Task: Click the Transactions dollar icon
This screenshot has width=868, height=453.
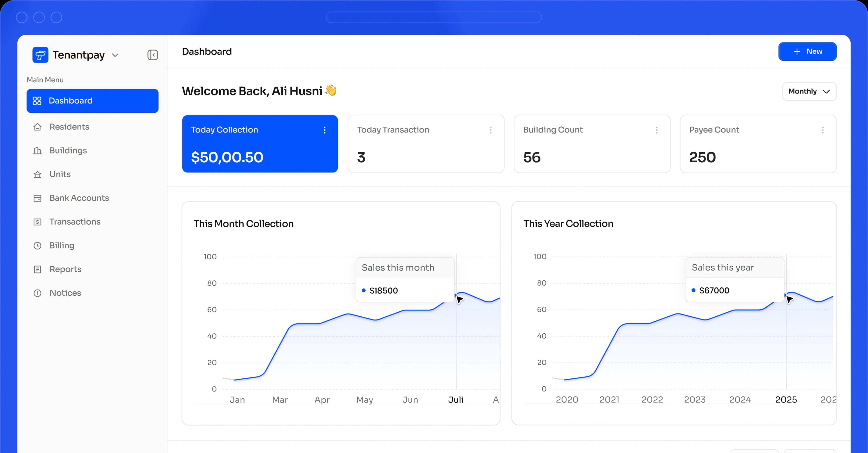Action: pyautogui.click(x=37, y=222)
